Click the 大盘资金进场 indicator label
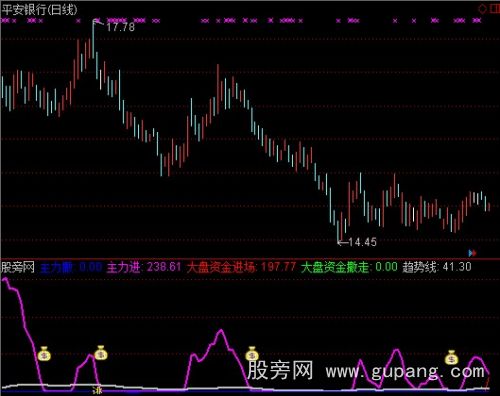This screenshot has height=396, width=500. pos(221,267)
